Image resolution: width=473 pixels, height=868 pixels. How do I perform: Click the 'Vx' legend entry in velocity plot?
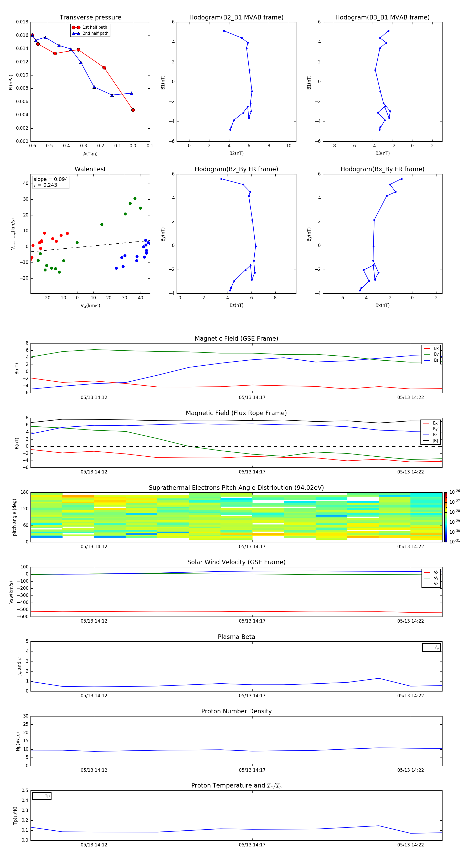coord(431,573)
